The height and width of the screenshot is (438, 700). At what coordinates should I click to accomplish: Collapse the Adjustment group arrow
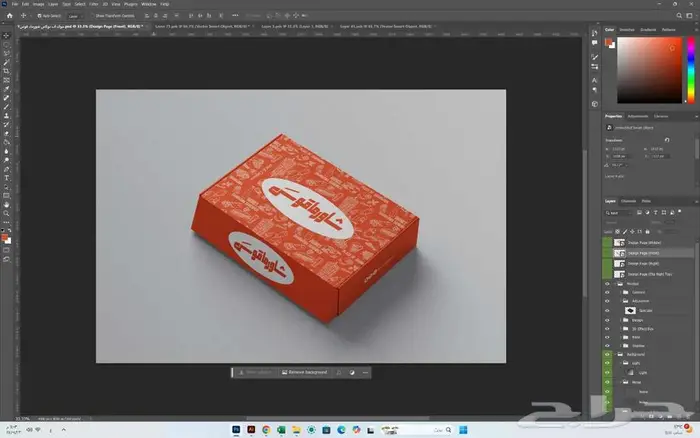tap(621, 301)
